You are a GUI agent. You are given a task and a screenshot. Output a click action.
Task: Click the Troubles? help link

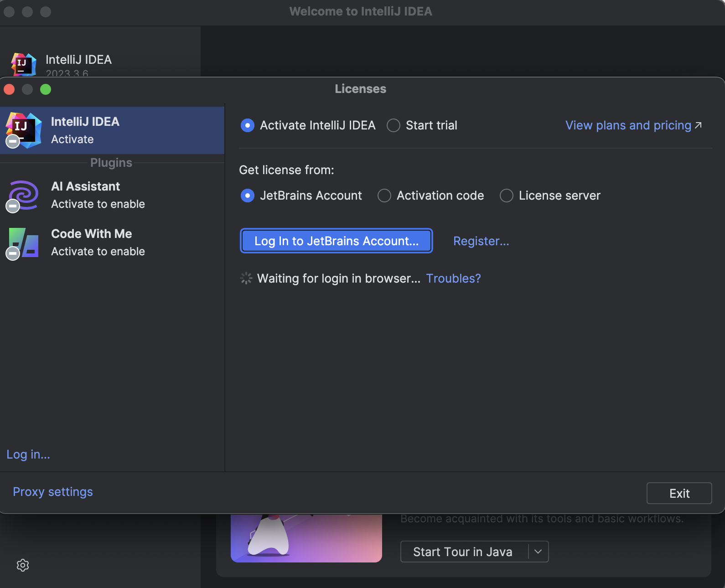point(453,279)
